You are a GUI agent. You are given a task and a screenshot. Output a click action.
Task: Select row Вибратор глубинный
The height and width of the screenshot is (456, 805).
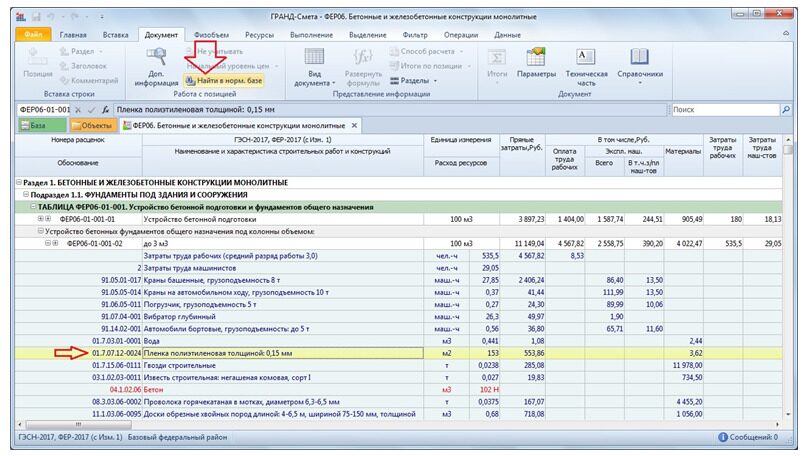398,316
